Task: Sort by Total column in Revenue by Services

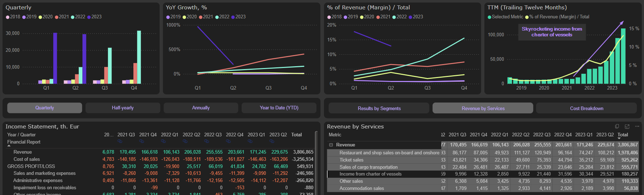Action: pos(622,135)
